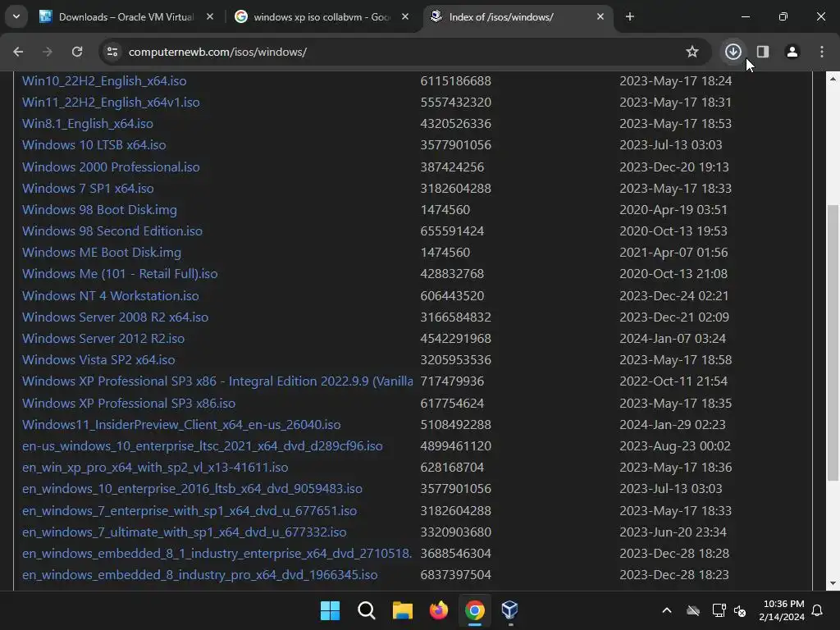Click Windows XP Integral Edition 2022.9.9 link
This screenshot has height=630, width=840.
(217, 381)
